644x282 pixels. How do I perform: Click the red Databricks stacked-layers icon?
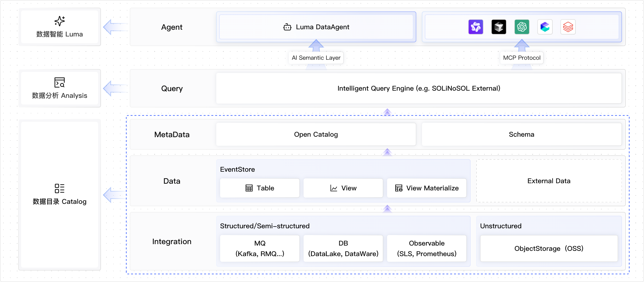[x=568, y=27]
